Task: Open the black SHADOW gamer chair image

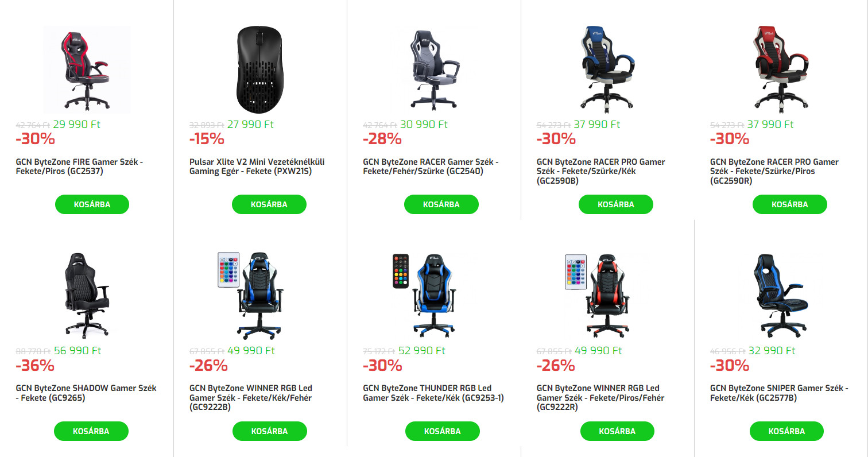Action: pos(87,295)
